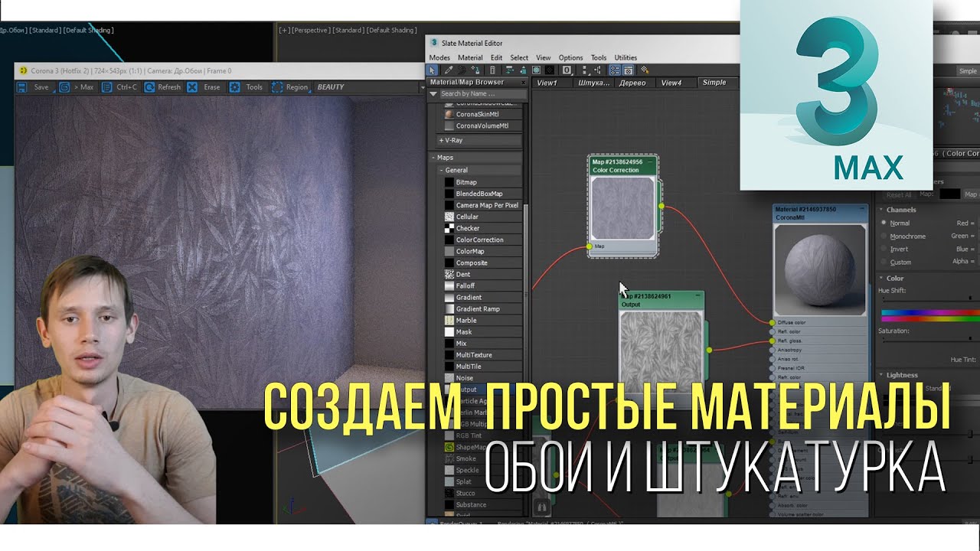Select the Monochrome channel radio button
The image size is (980, 551).
[x=884, y=236]
